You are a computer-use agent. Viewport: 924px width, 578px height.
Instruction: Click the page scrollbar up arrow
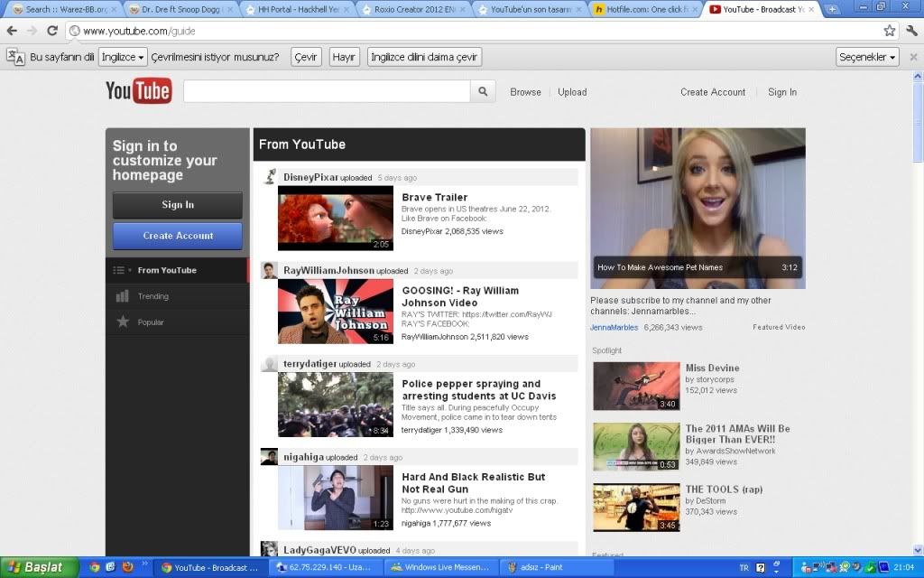[918, 77]
